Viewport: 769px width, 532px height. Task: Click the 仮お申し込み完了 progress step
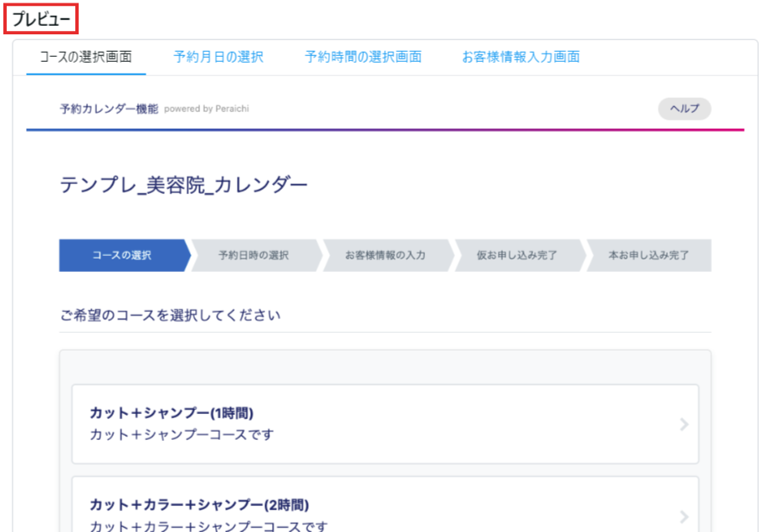point(517,256)
